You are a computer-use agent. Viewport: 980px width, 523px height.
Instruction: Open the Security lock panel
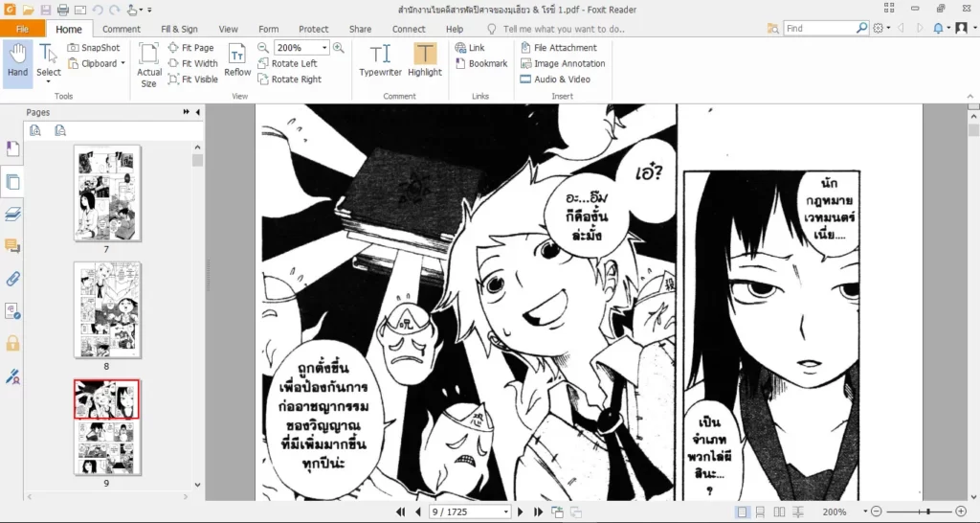click(x=12, y=344)
